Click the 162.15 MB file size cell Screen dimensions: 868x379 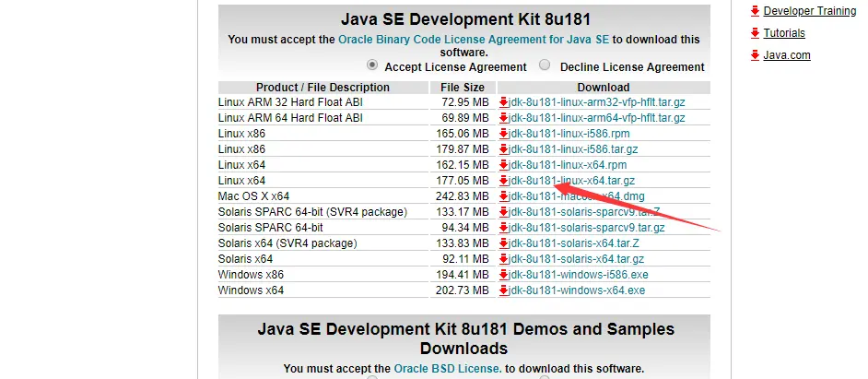(x=463, y=164)
